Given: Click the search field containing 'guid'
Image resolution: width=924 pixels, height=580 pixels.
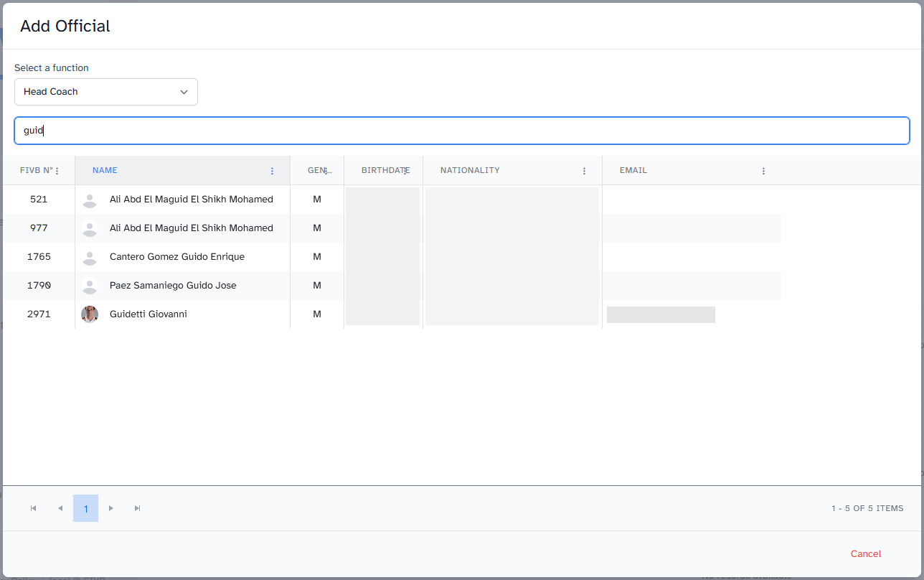Looking at the screenshot, I should (462, 131).
